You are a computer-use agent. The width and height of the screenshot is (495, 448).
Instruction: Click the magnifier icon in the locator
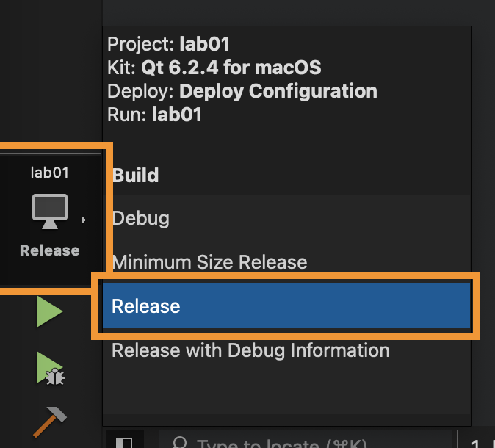[180, 442]
